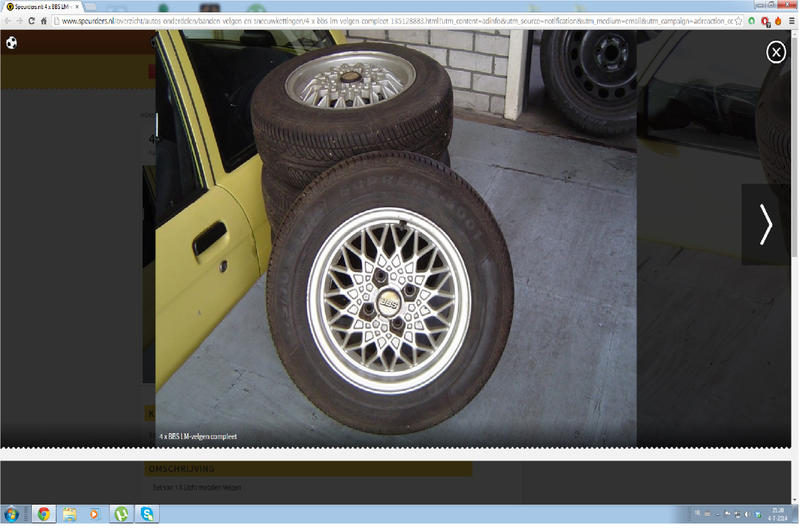The height and width of the screenshot is (530, 800).
Task: Click the on-screen keyboard tray icon
Action: 707,514
